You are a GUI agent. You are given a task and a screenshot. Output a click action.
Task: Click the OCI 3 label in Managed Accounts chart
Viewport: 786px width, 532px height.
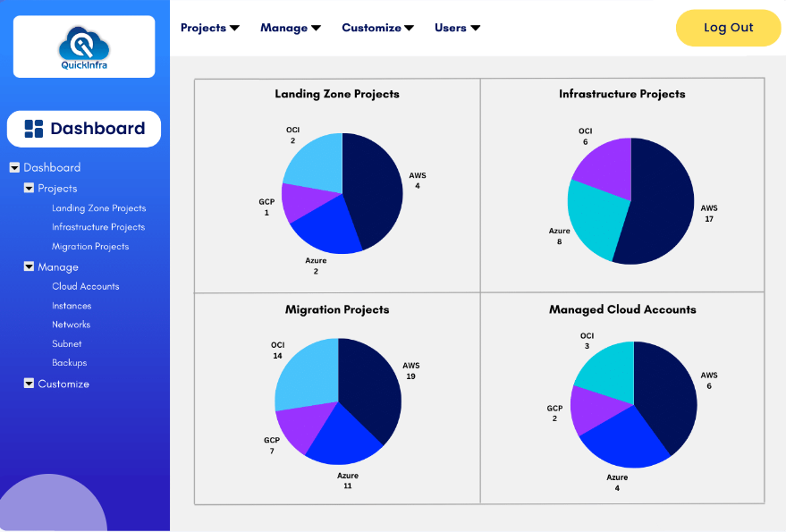click(587, 341)
